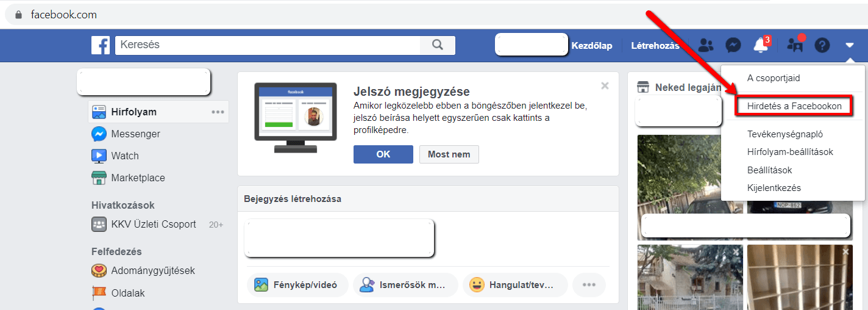Open the house listing thumbnail
The image size is (868, 310).
[x=689, y=277]
